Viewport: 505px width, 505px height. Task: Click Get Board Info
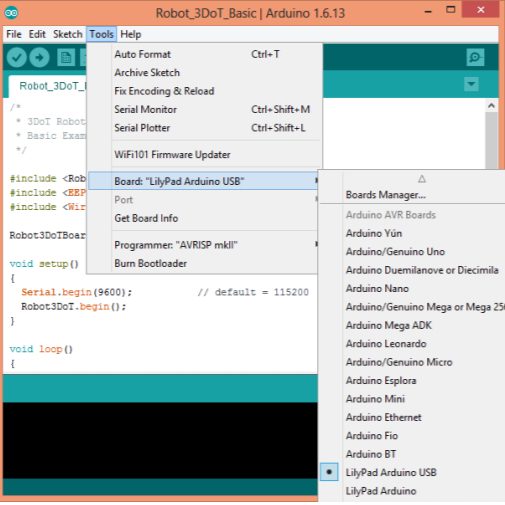click(x=203, y=218)
